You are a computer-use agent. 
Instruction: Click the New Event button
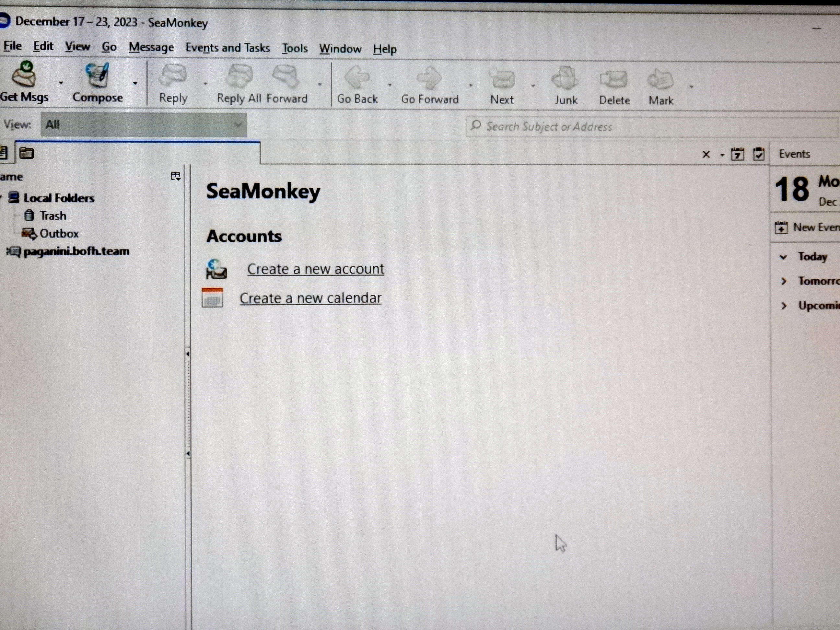click(x=807, y=227)
